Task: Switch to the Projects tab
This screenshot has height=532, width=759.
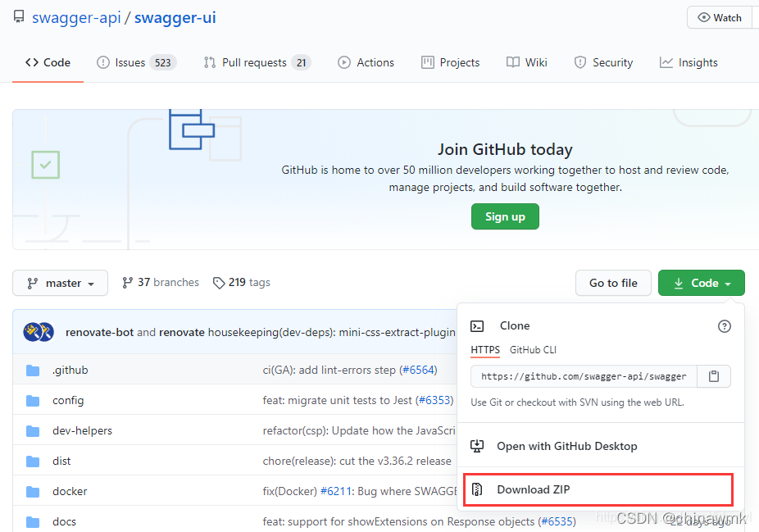Action: (x=450, y=62)
